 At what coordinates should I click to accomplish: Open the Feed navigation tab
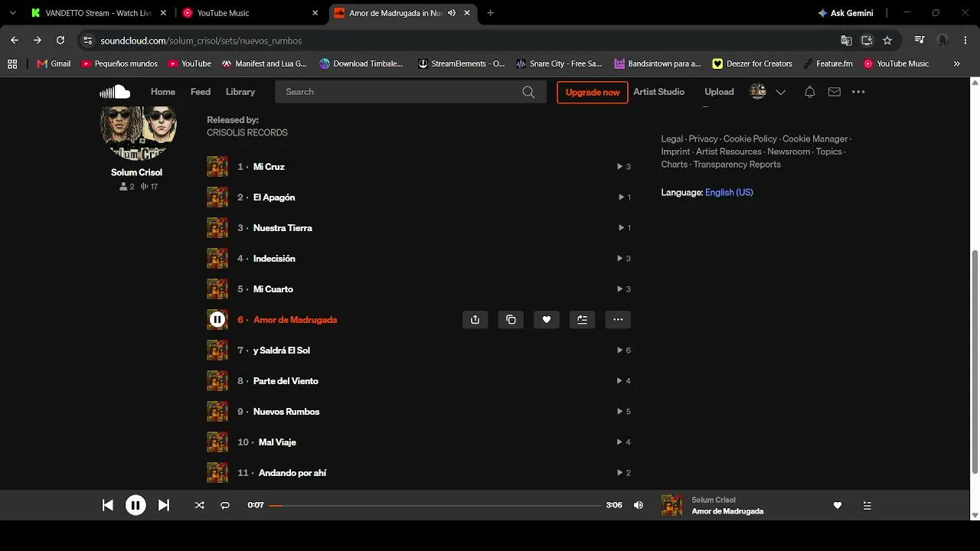pyautogui.click(x=201, y=92)
